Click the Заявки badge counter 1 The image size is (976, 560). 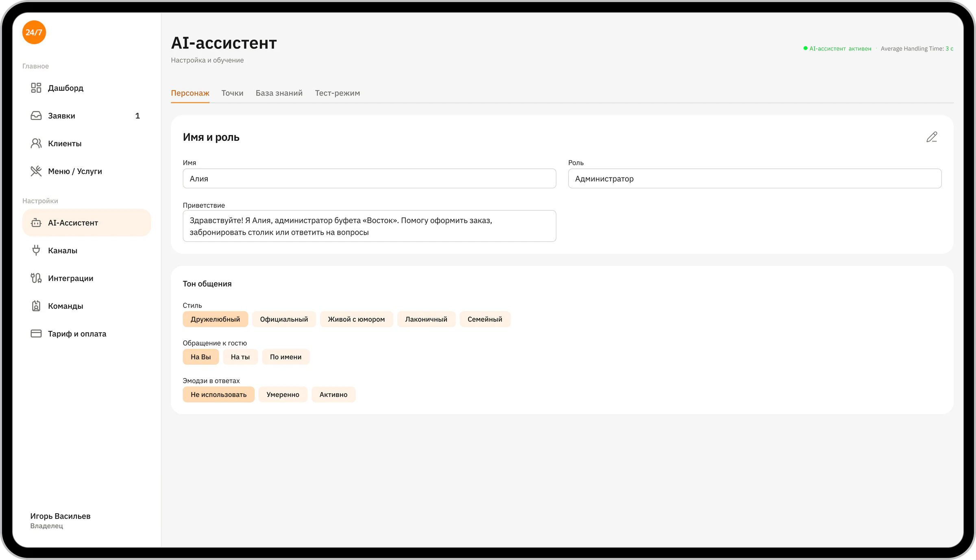point(137,116)
